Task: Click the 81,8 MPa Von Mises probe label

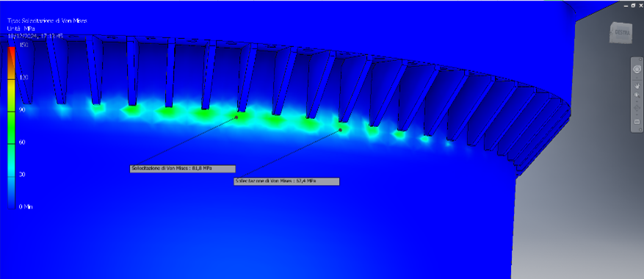Action: tap(183, 168)
